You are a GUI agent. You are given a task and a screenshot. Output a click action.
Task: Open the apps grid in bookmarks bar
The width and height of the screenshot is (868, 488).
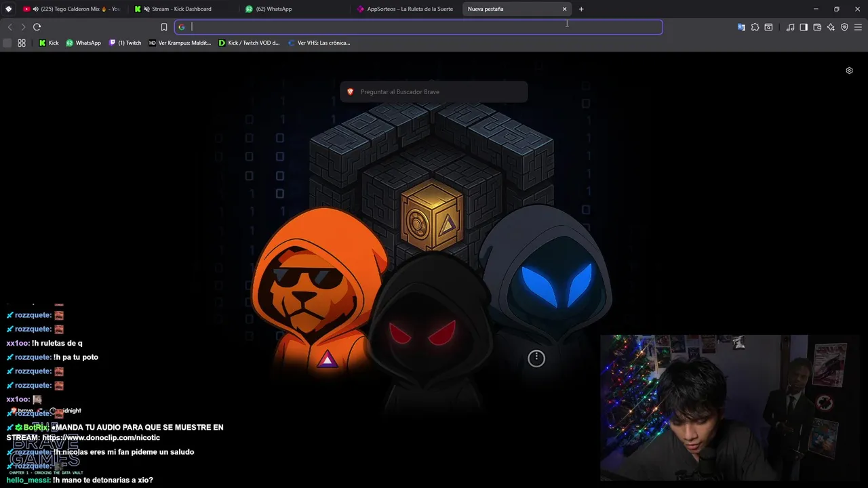22,43
